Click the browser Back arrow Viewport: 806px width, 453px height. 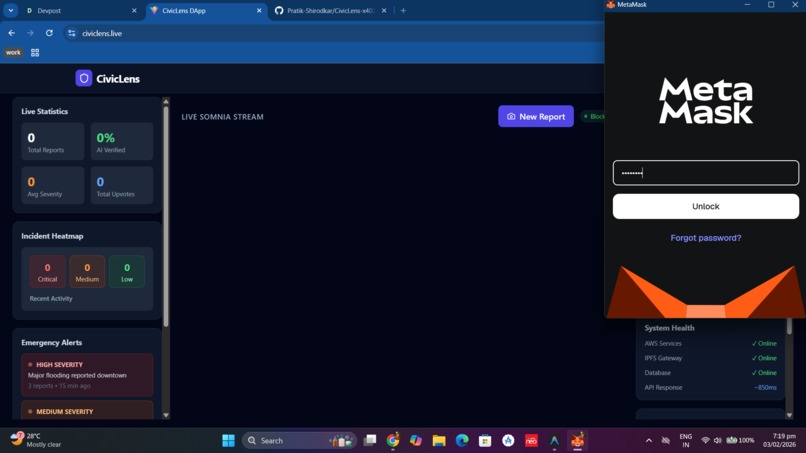point(11,33)
